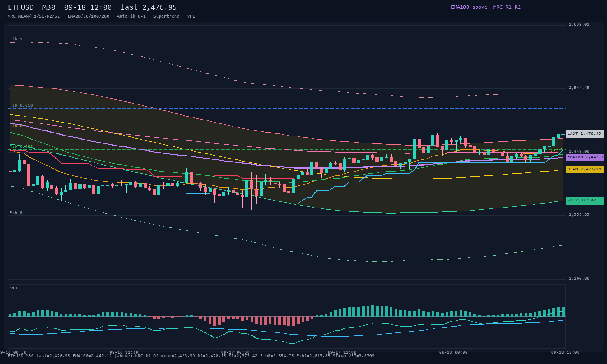Image resolution: width=607 pixels, height=364 pixels.
Task: Click the 09-16 12:30 time axis label
Action: [124, 352]
